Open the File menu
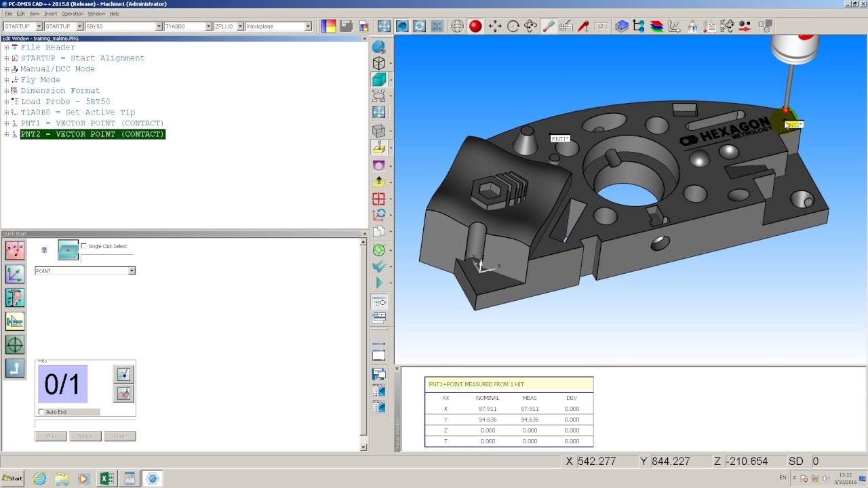Viewport: 868px width, 488px height. tap(8, 14)
